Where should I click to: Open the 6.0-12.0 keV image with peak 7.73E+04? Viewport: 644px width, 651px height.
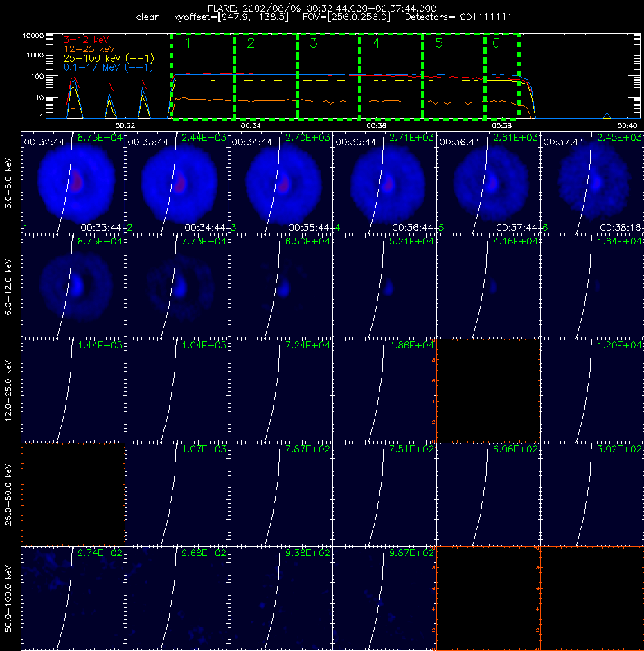[177, 287]
